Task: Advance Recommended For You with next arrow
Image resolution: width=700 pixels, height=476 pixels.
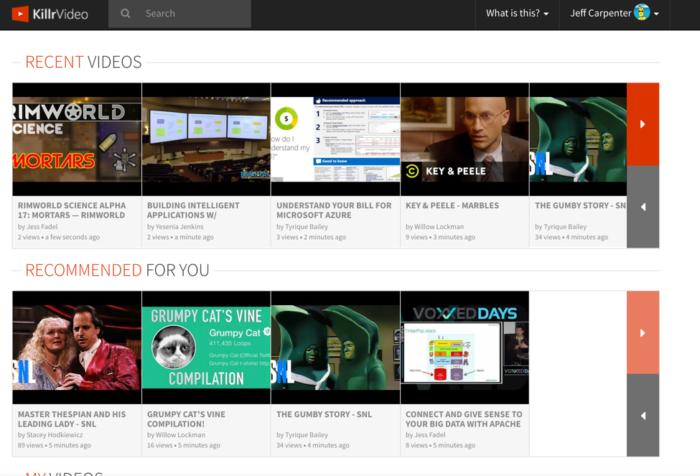Action: click(643, 333)
